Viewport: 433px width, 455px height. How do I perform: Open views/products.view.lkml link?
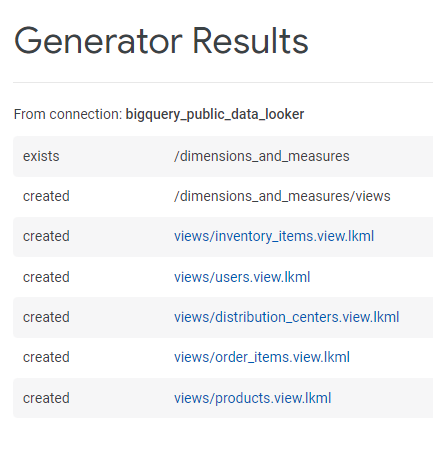point(252,398)
